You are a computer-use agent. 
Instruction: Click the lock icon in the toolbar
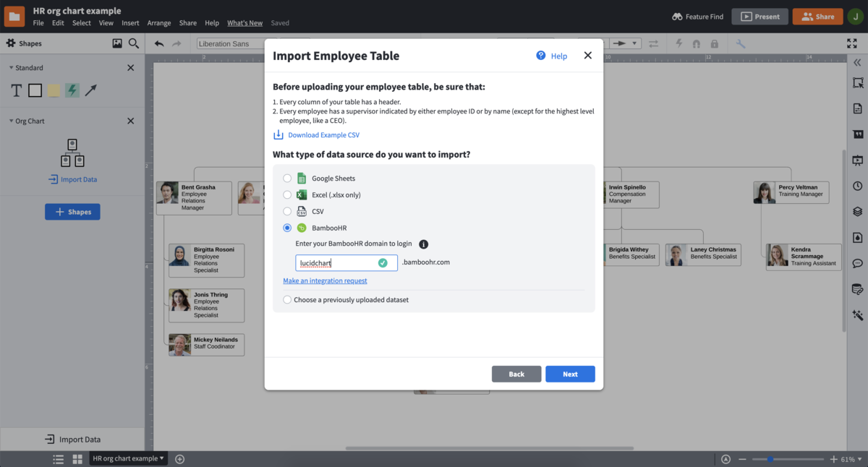714,43
